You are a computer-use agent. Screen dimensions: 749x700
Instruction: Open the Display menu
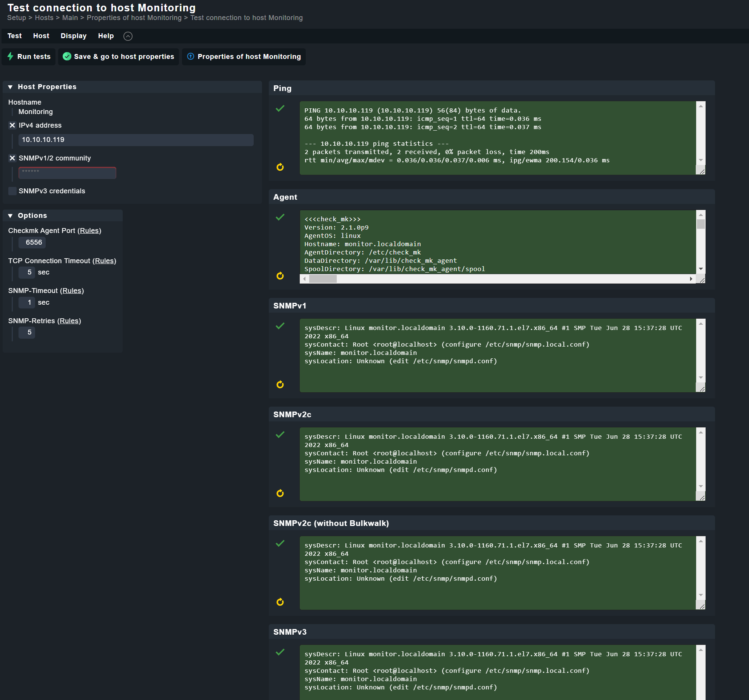74,36
